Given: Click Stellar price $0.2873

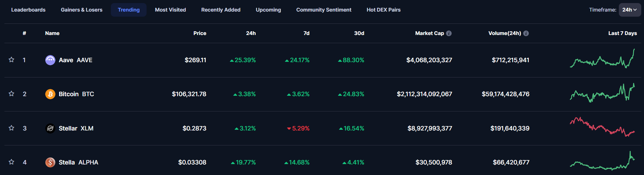Looking at the screenshot, I should (x=194, y=128).
